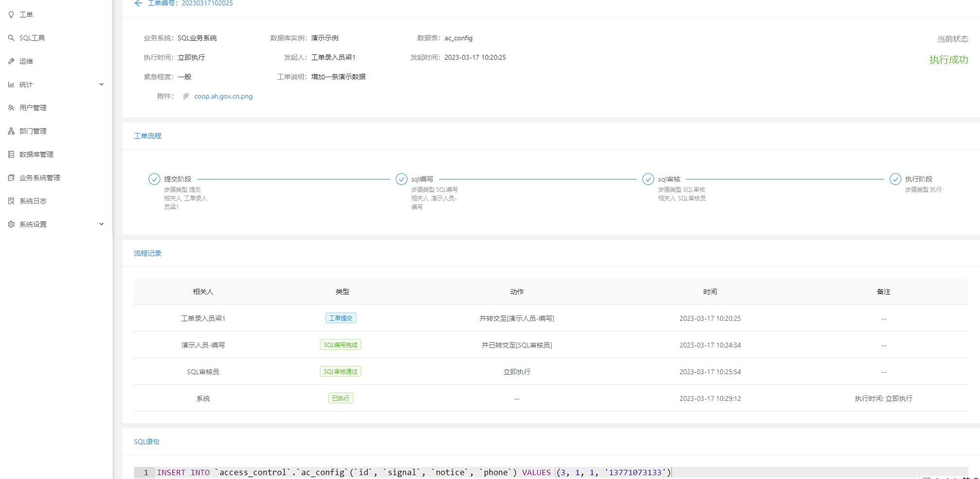
Task: Click the SQL审核通过 tag
Action: click(340, 371)
